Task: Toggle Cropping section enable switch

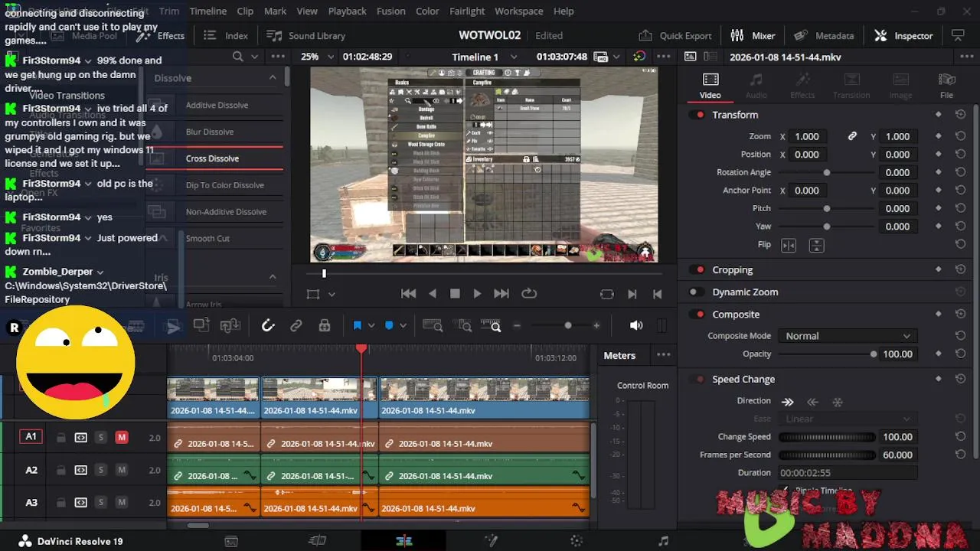Action: [697, 270]
